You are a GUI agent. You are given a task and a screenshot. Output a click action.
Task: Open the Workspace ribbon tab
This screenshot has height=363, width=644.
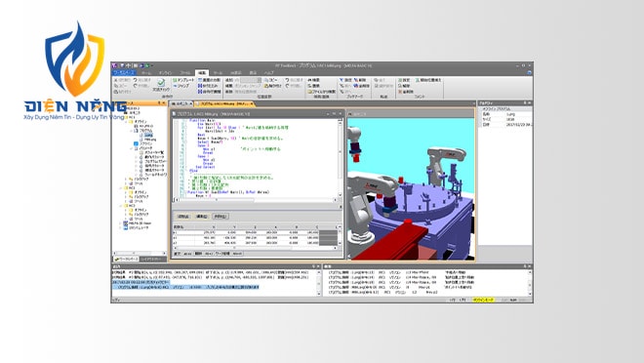click(124, 73)
